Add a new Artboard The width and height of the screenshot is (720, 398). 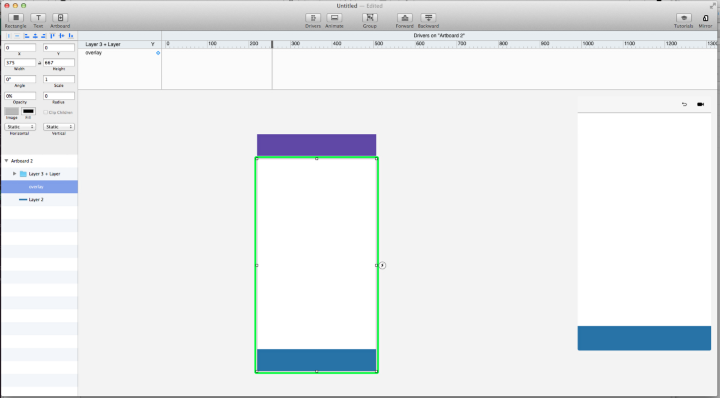[60, 18]
